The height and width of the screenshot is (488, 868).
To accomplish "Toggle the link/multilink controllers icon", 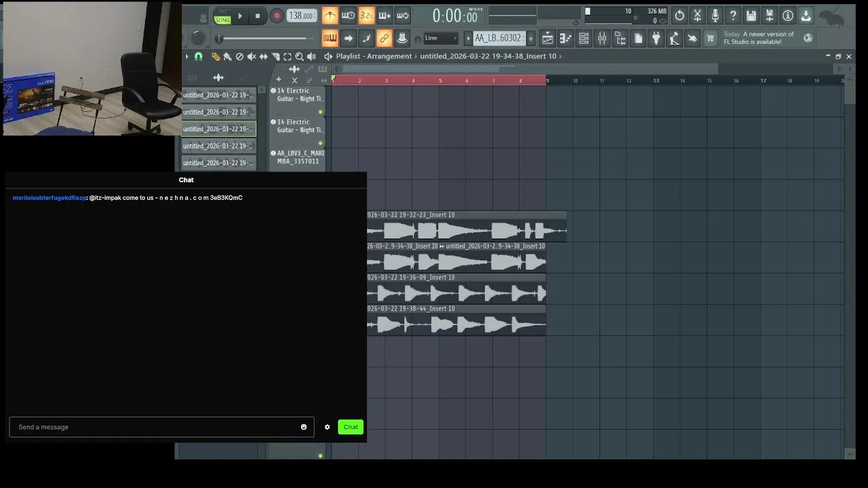I will click(384, 38).
